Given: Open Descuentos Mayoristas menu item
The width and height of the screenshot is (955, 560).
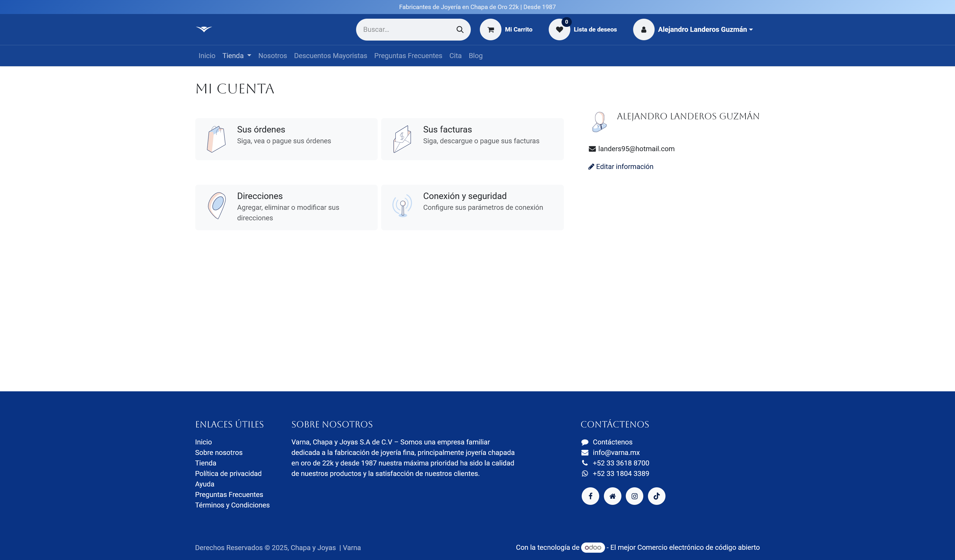Looking at the screenshot, I should click(330, 56).
